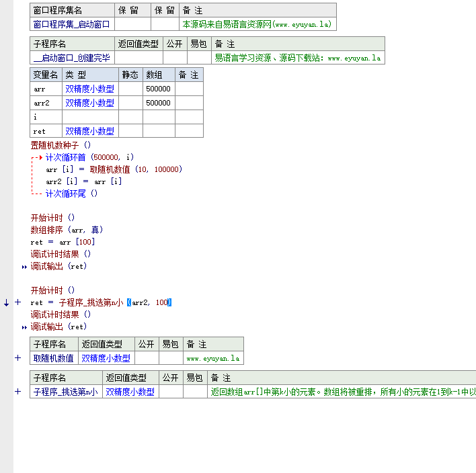Image resolution: width=476 pixels, height=473 pixels.
Task: Toggle 静态 cell for variable arr
Action: tap(130, 89)
